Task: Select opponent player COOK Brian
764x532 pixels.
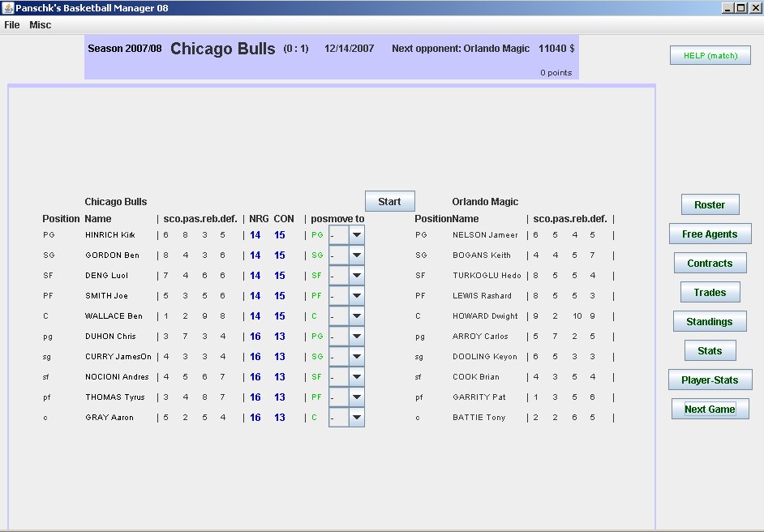Action: coord(475,377)
